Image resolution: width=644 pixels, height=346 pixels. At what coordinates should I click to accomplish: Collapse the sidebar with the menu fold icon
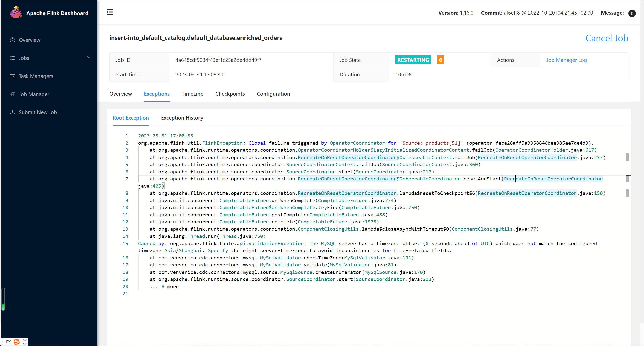click(x=110, y=12)
